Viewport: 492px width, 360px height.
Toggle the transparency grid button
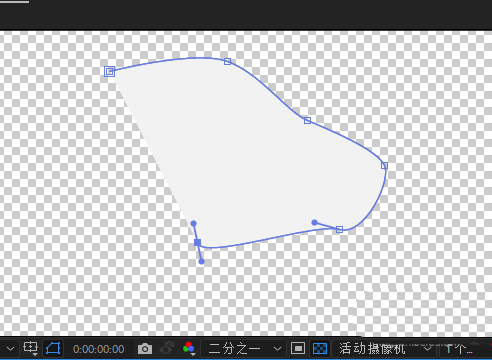coord(320,349)
